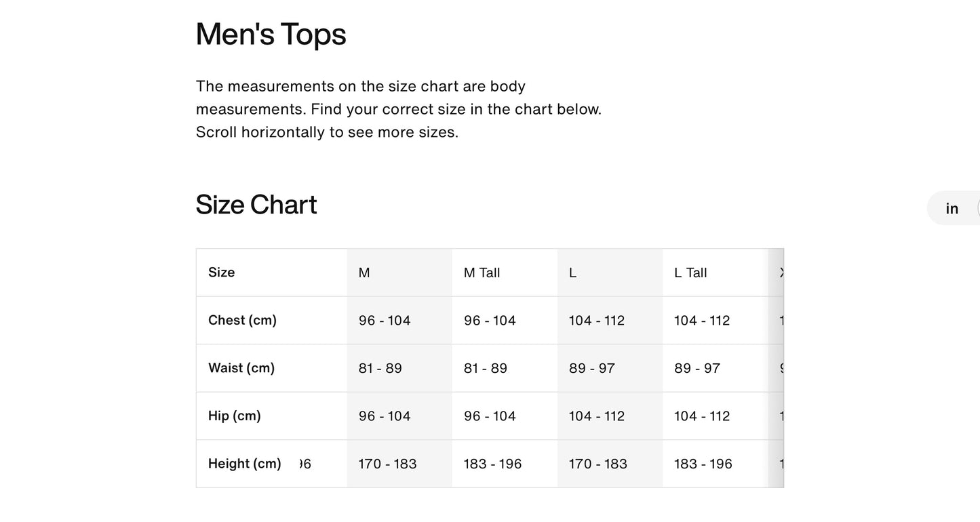Viewport: 980px width, 522px height.
Task: Select the Hip (cm) row label
Action: [x=235, y=416]
